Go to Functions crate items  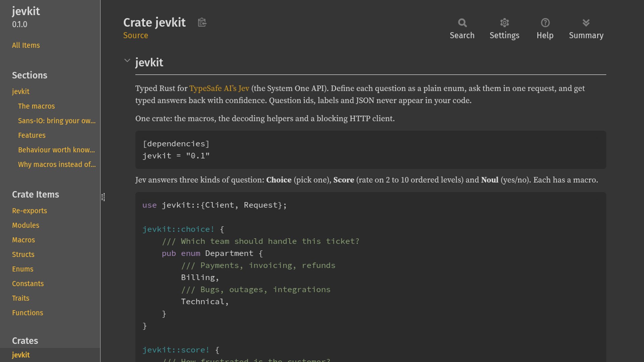tap(28, 313)
